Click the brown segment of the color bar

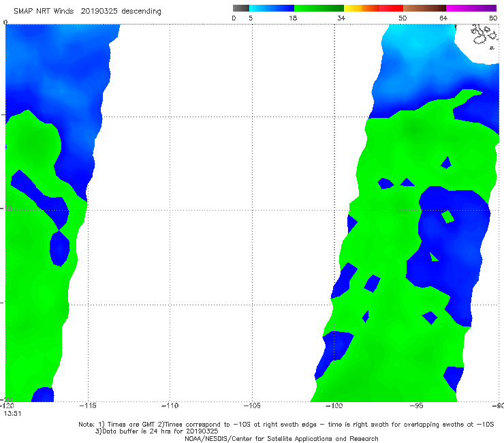[x=424, y=8]
